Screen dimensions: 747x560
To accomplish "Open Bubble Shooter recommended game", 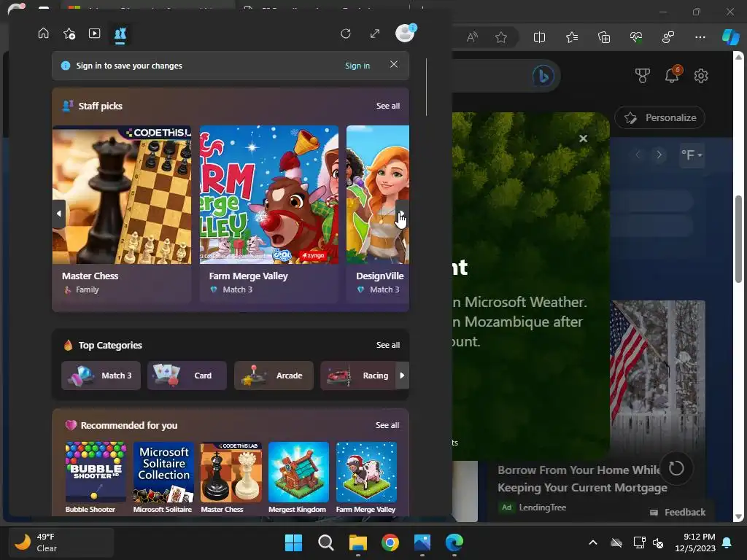I will [x=96, y=477].
